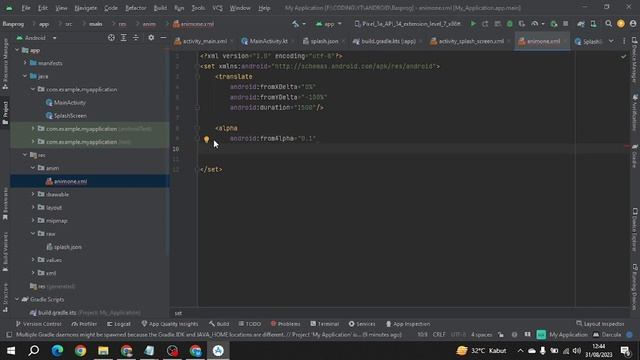Screen dimensions: 640x360
Task: Expand the manifests folder
Action: tap(25, 63)
